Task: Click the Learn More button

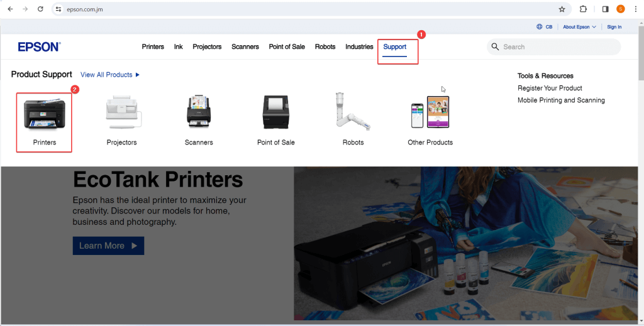Action: 108,246
